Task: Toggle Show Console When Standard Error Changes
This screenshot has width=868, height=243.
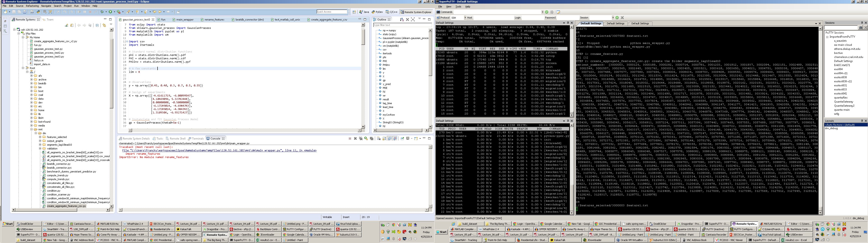Action: 396,138
